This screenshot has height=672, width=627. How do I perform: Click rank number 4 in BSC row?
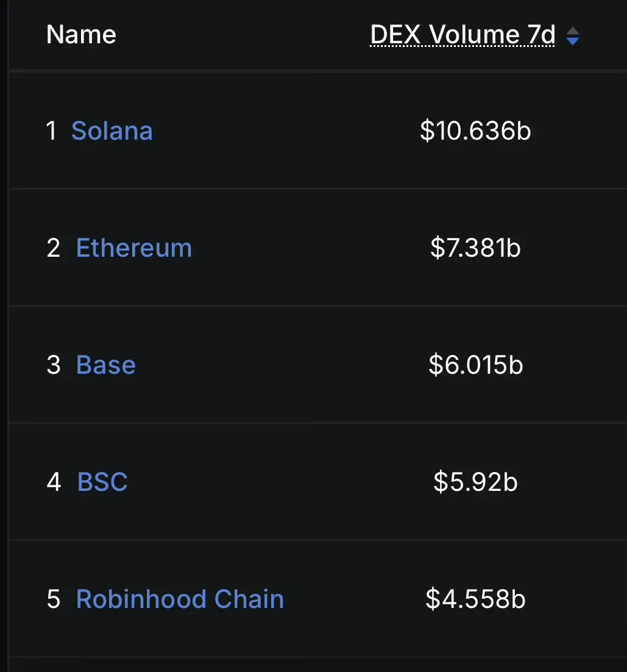(x=54, y=482)
